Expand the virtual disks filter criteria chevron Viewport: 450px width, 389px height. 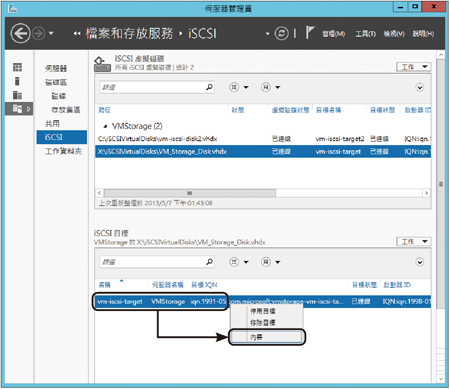pyautogui.click(x=420, y=87)
